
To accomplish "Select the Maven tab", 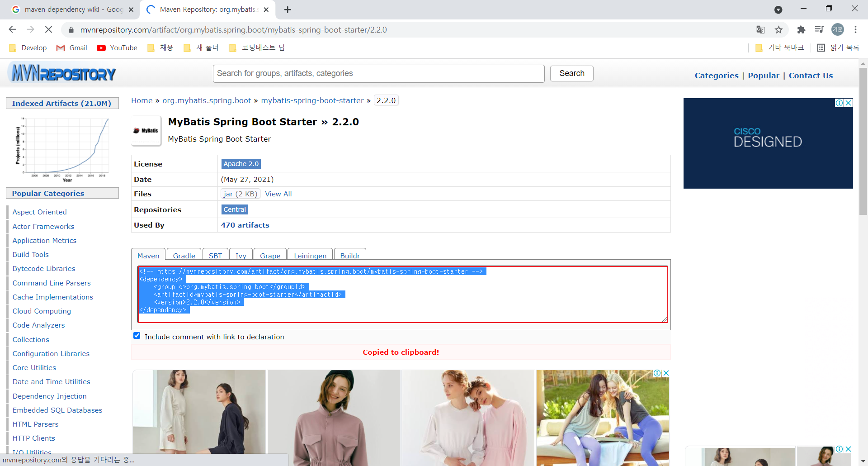I will [148, 255].
